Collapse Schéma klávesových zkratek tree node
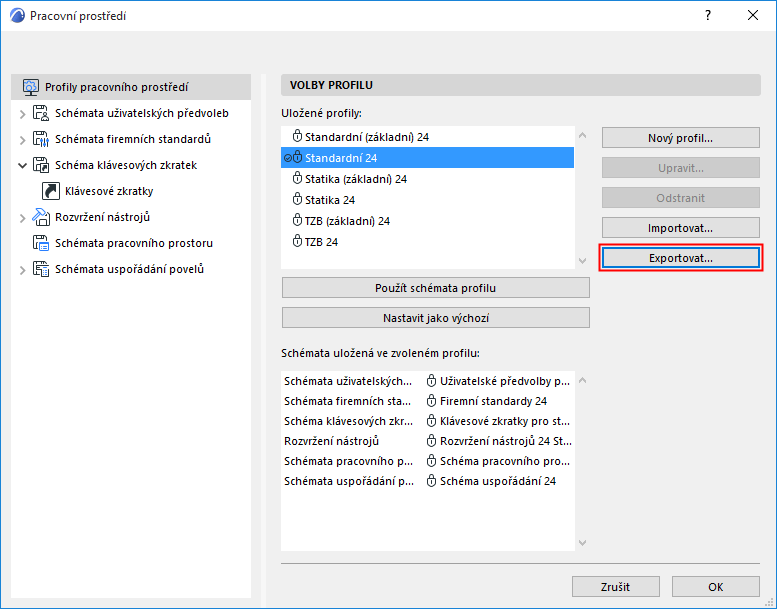 click(23, 165)
